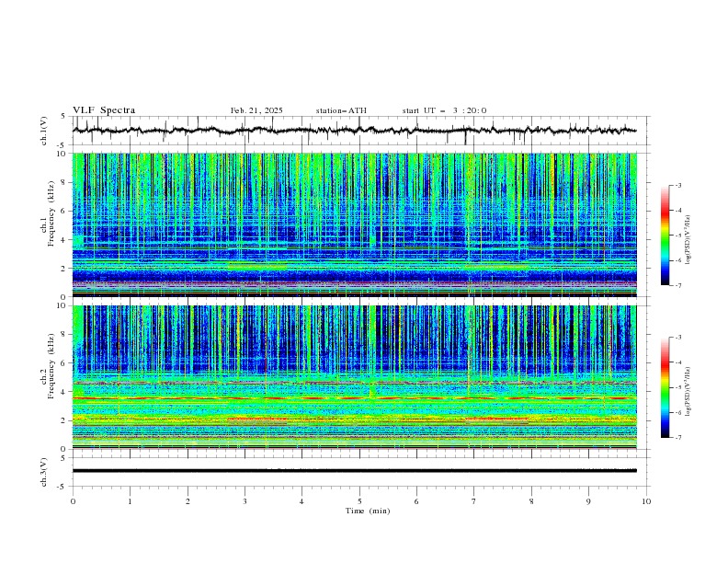This screenshot has height=563, width=728.
Task: Click time axis tick label '2'
Action: click(x=188, y=501)
